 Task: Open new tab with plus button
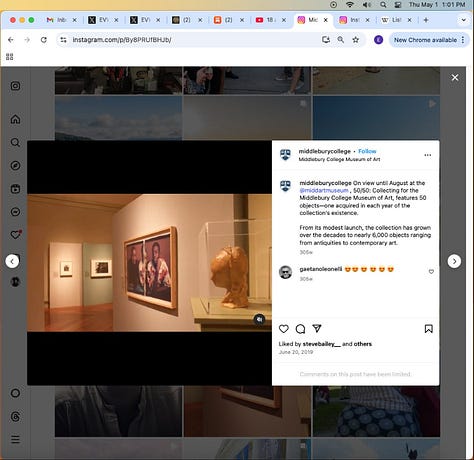[426, 20]
